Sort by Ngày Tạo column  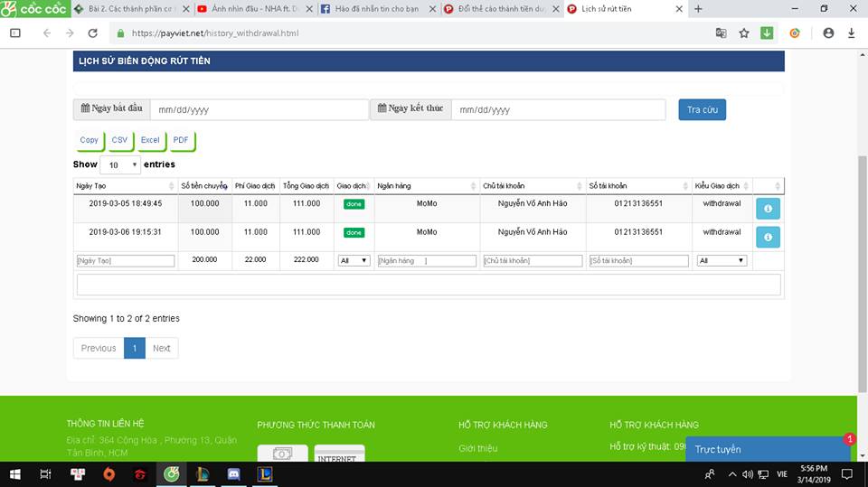[x=125, y=186]
